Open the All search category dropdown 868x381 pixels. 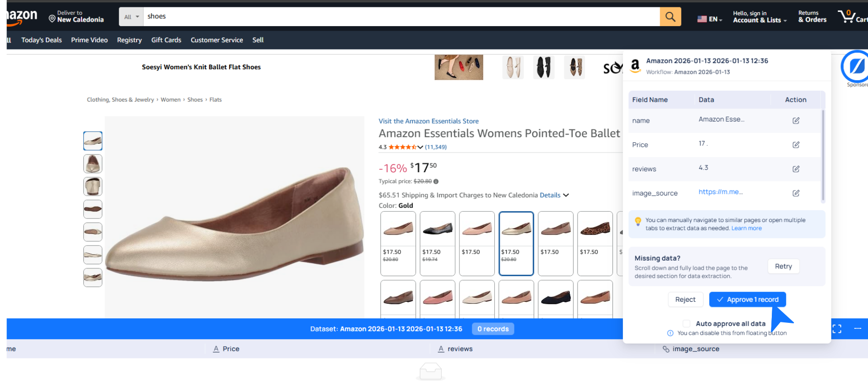(131, 17)
